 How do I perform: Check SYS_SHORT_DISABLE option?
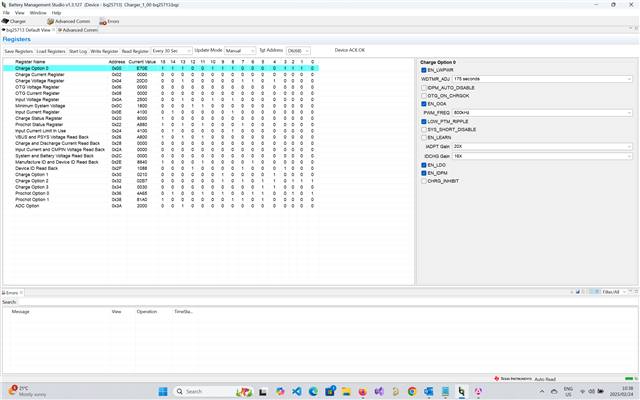tap(424, 129)
